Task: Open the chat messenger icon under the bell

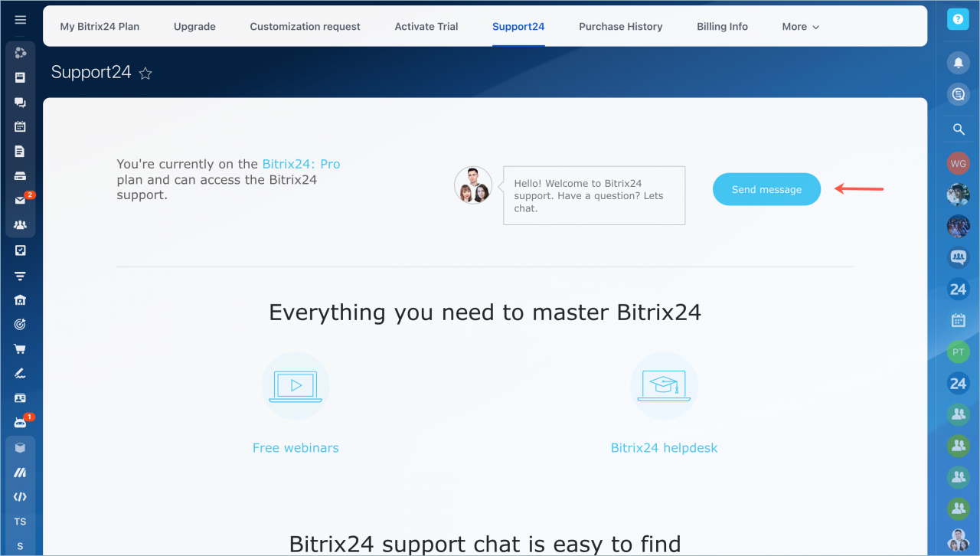Action: [958, 94]
